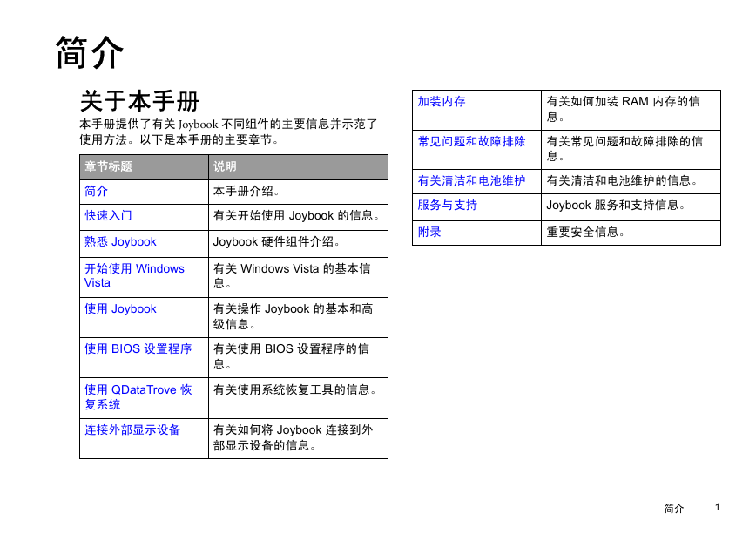Click the cell 有关使用系统恢复工具的信息。
Image resolution: width=756 pixels, height=534 pixels.
(x=298, y=397)
